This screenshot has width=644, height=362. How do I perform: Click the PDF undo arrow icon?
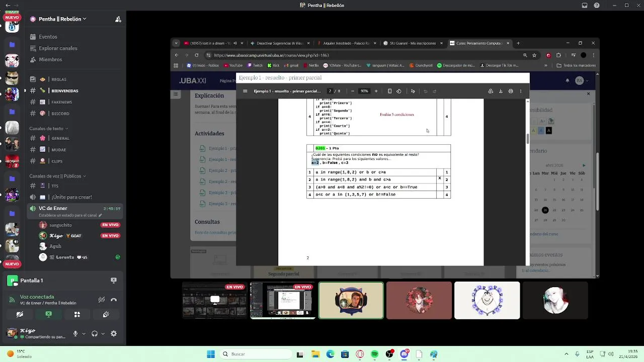coord(426,91)
